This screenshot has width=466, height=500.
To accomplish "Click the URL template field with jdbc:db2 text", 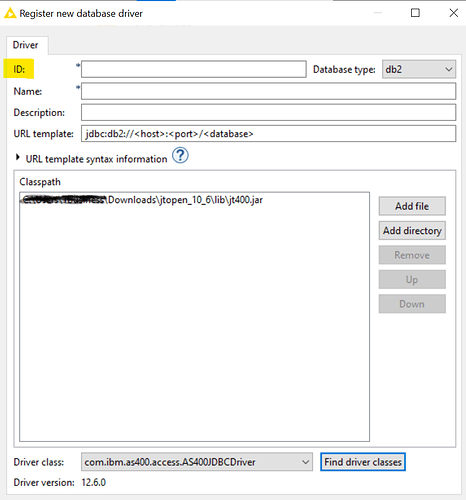I will tap(268, 134).
